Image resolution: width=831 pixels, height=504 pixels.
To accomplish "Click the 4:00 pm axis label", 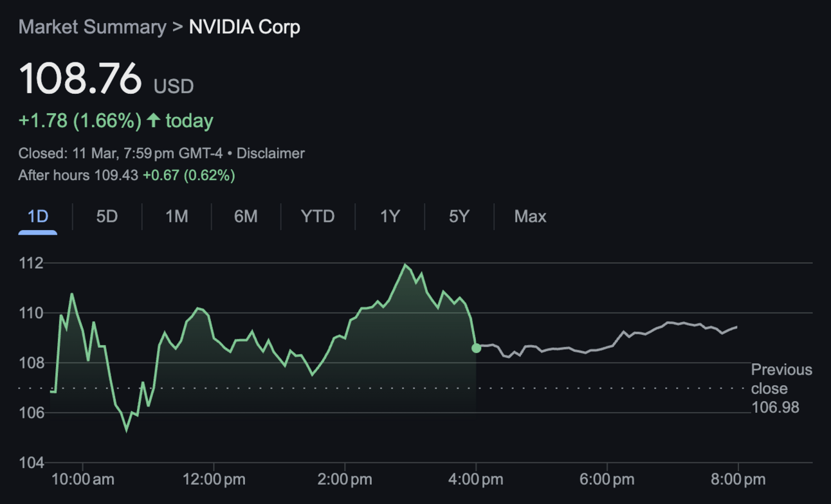I will click(477, 480).
